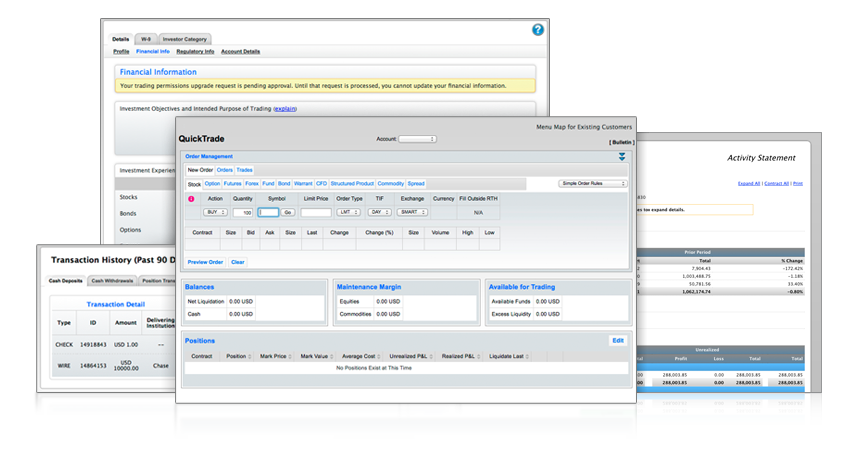
Task: Select the Forex instrument tab
Action: coord(252,184)
